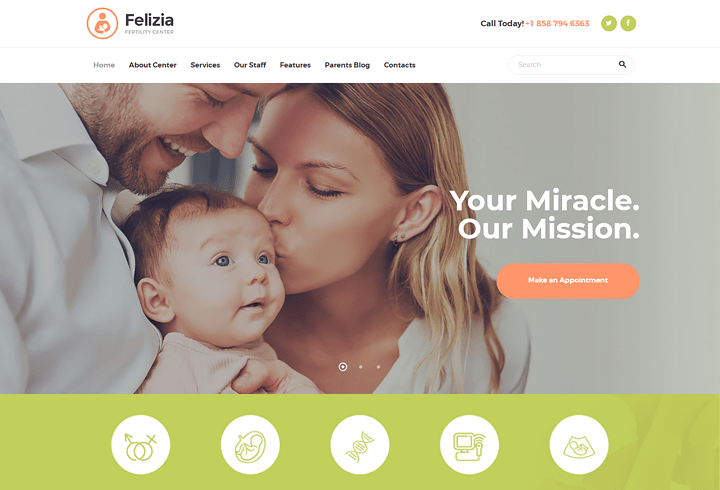Select the DNA helix service icon
Viewport: 720px width, 490px height.
pyautogui.click(x=360, y=445)
